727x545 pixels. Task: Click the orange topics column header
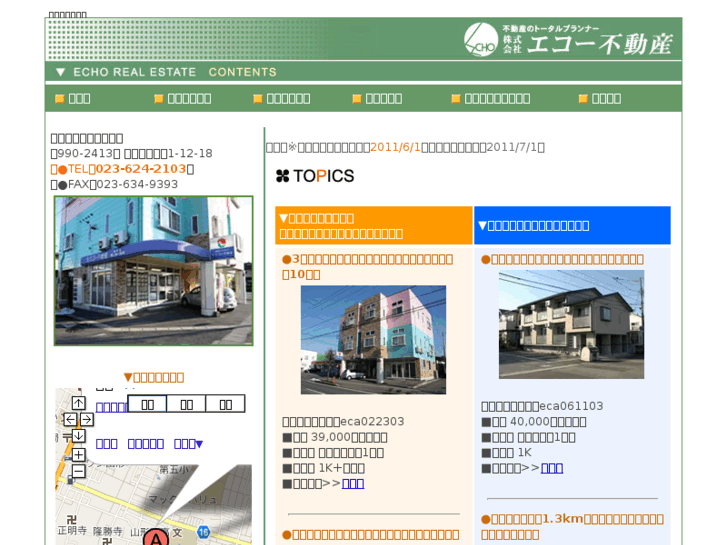pos(374,225)
